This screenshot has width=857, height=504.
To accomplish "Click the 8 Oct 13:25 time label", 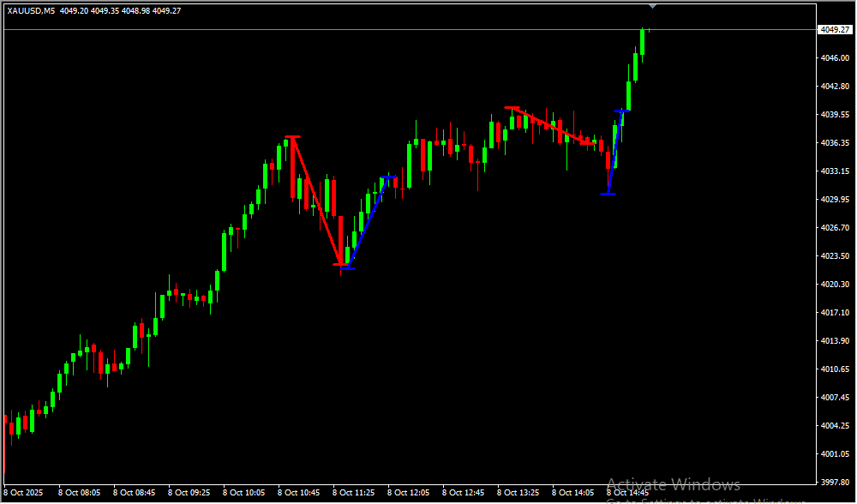I will pos(518,493).
